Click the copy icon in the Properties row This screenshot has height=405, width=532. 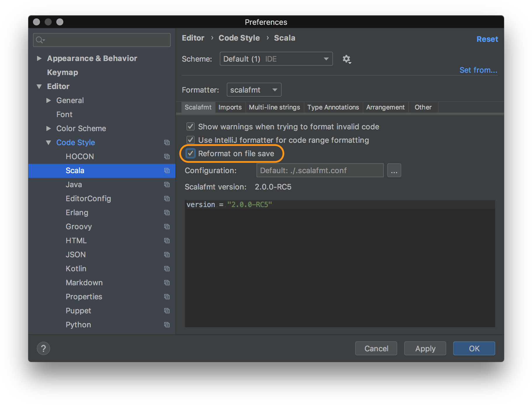[167, 297]
